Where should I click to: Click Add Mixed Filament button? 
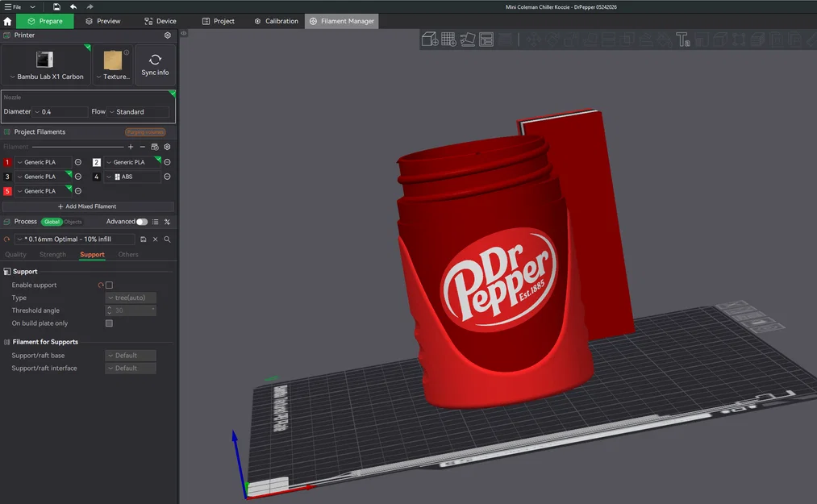(x=88, y=206)
